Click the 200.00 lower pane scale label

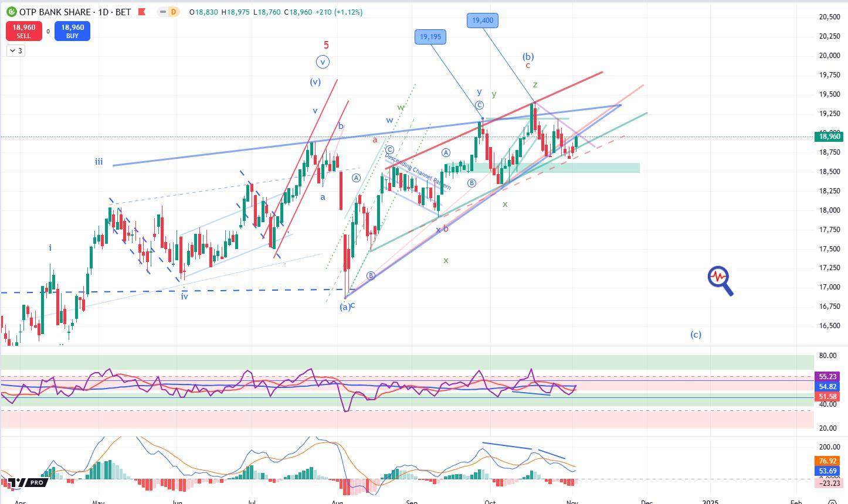(829, 447)
